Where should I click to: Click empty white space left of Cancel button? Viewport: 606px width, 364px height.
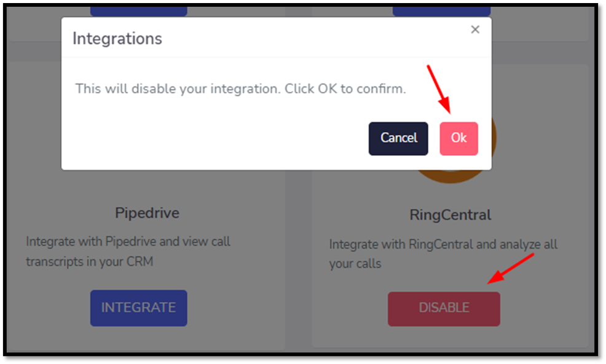coord(216,139)
